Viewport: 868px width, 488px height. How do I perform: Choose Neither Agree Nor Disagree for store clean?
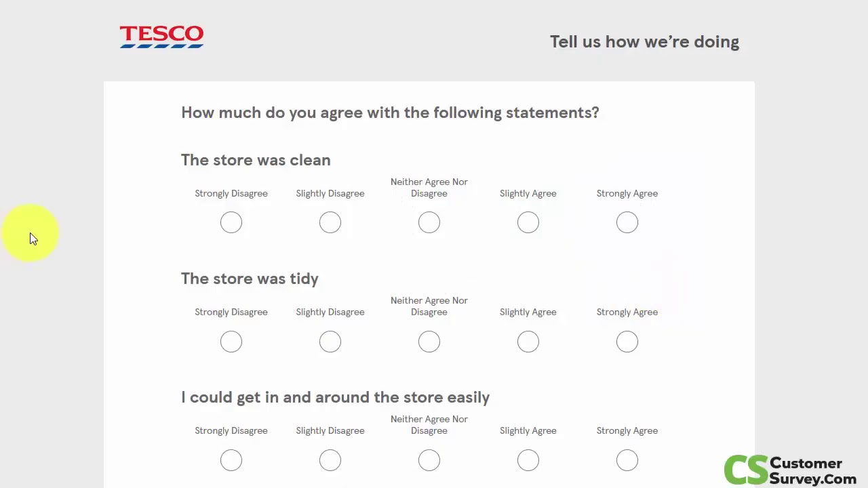point(429,222)
